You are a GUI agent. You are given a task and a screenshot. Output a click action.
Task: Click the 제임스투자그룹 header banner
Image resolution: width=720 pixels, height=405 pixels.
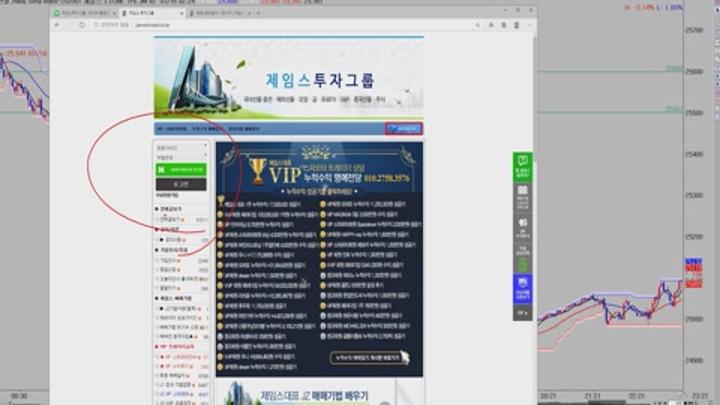tap(288, 78)
